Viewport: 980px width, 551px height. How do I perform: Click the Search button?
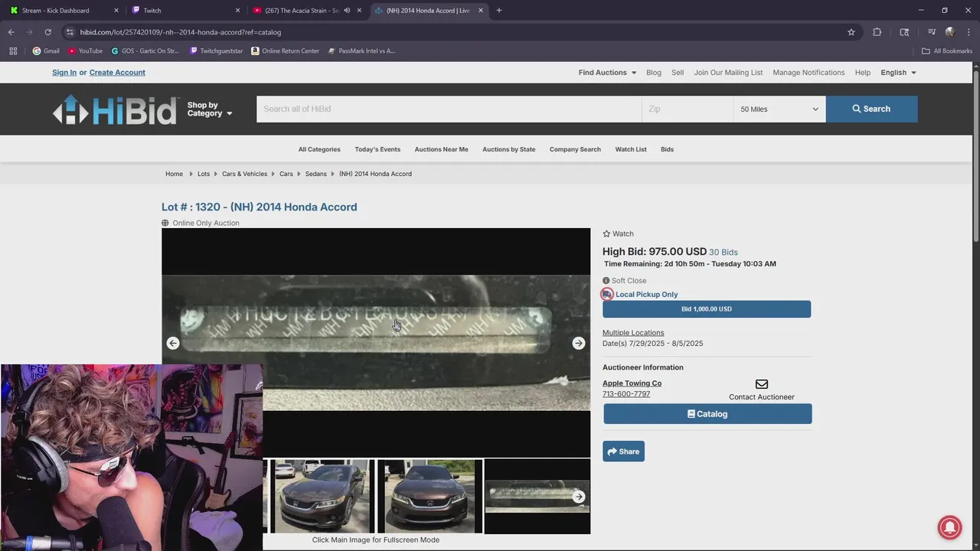(x=871, y=109)
